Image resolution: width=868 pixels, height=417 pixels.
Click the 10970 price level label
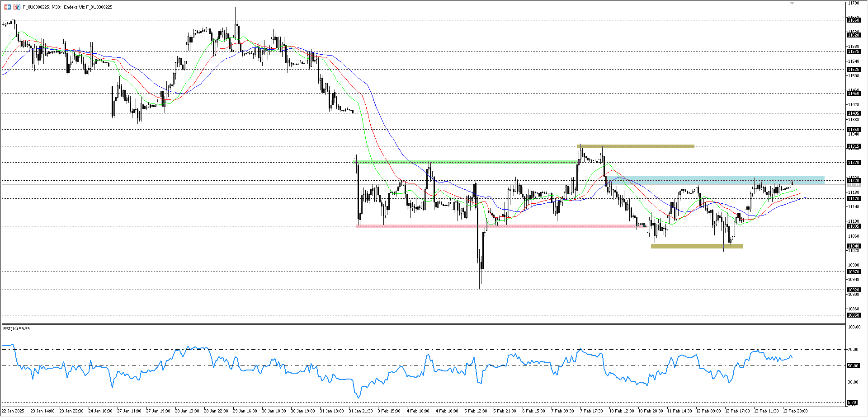(854, 272)
